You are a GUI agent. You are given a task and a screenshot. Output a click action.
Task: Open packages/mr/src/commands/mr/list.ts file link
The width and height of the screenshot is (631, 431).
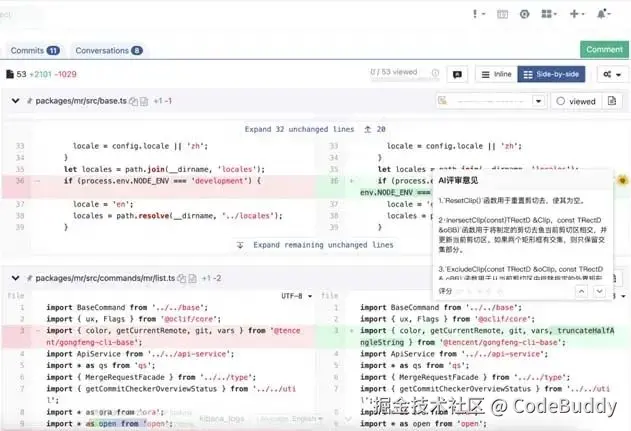(x=105, y=278)
